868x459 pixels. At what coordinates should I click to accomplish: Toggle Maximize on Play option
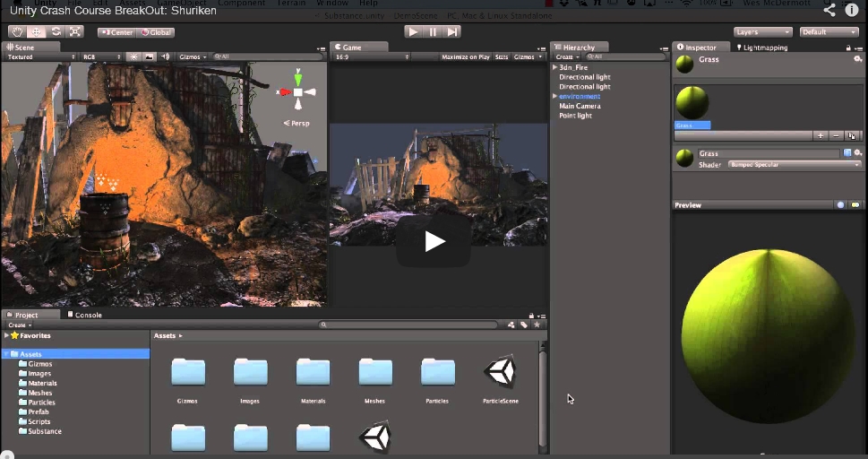(x=465, y=56)
